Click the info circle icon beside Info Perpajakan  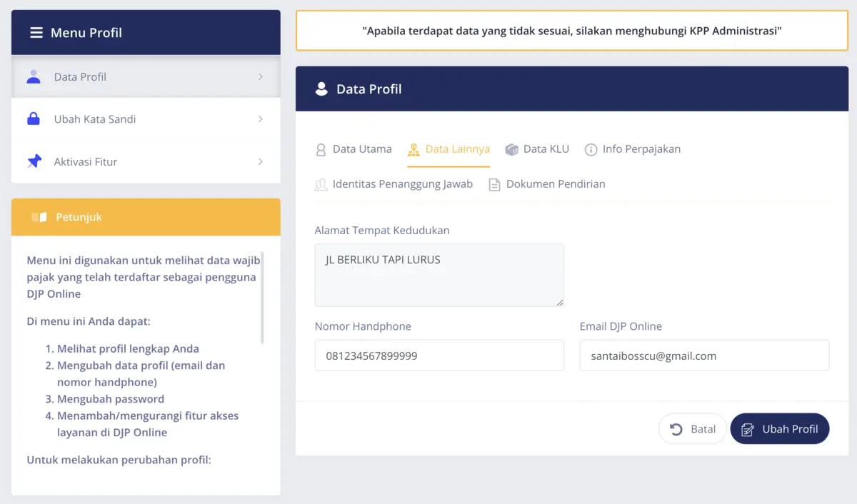(591, 149)
